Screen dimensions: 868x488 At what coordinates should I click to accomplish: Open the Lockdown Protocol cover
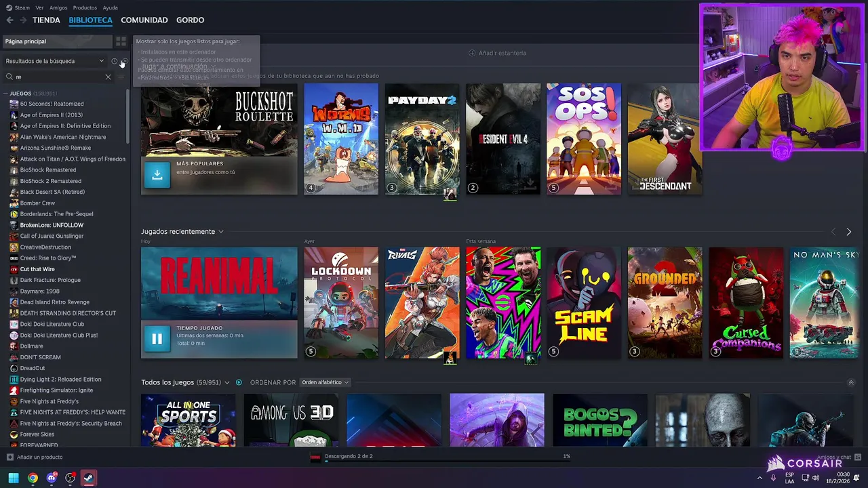pyautogui.click(x=341, y=302)
